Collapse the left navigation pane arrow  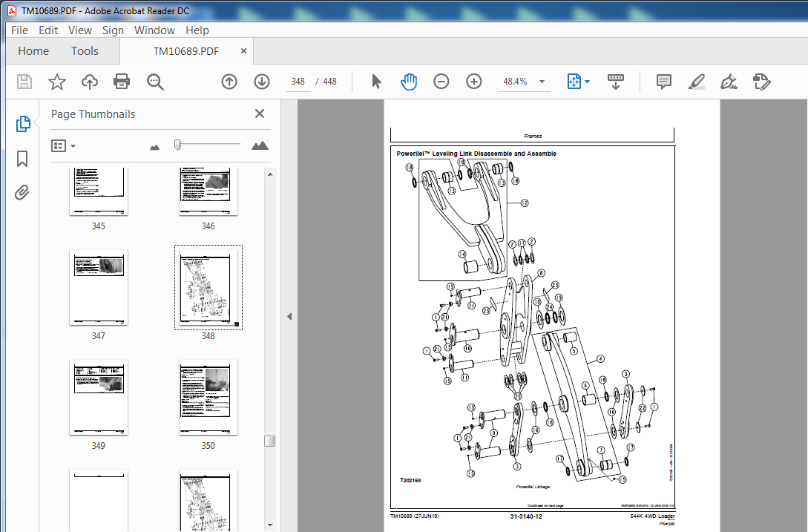pos(289,316)
